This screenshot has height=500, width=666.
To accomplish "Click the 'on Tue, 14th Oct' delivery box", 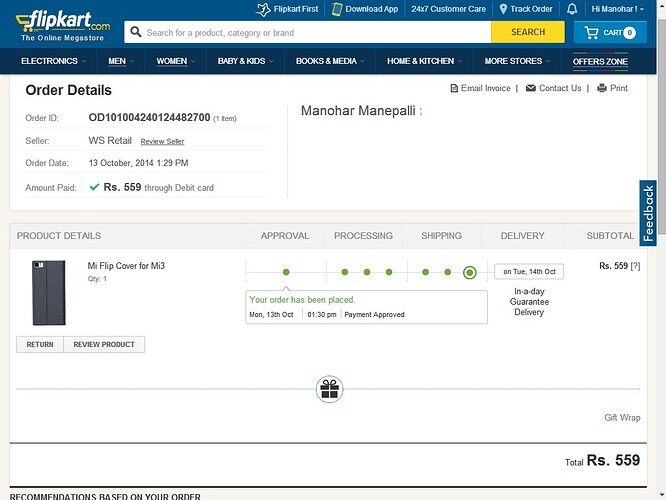I will [x=529, y=271].
